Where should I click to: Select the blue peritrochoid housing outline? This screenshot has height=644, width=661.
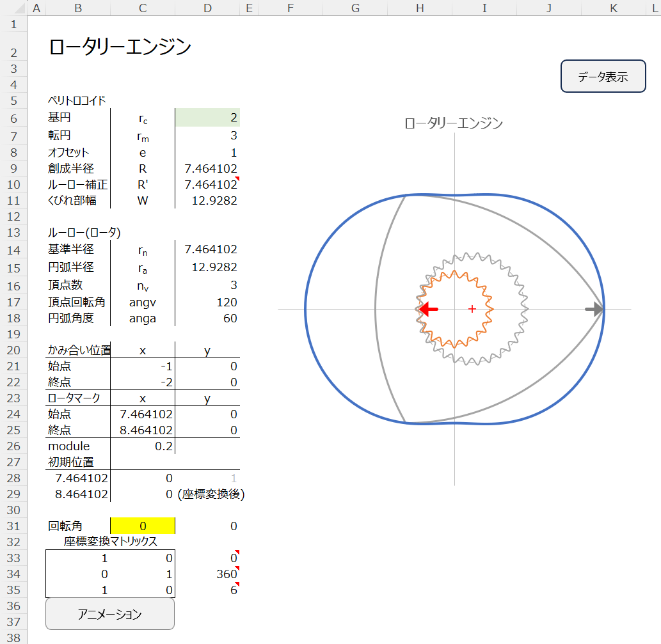pos(306,310)
